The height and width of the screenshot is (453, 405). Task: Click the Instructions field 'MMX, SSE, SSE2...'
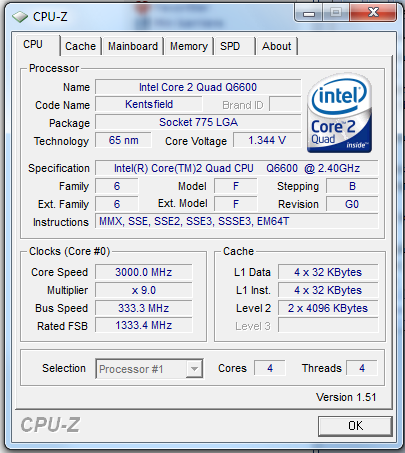237,221
